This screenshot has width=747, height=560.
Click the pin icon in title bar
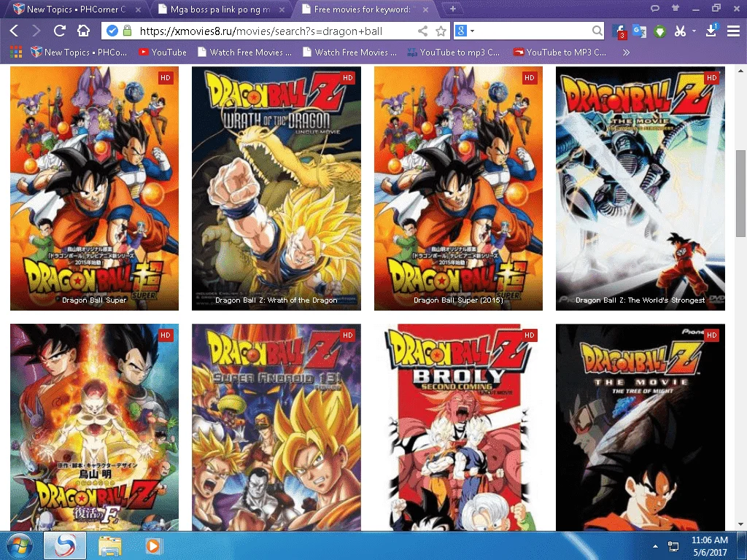click(675, 8)
